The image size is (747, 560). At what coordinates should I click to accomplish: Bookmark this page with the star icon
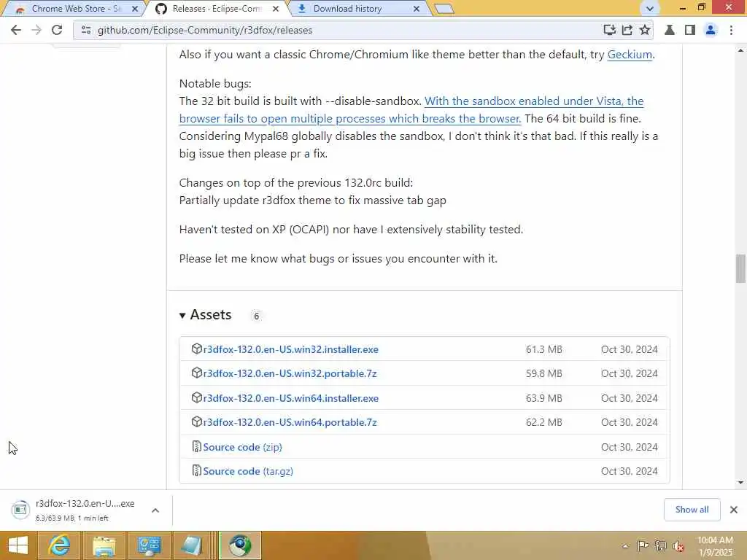point(645,30)
